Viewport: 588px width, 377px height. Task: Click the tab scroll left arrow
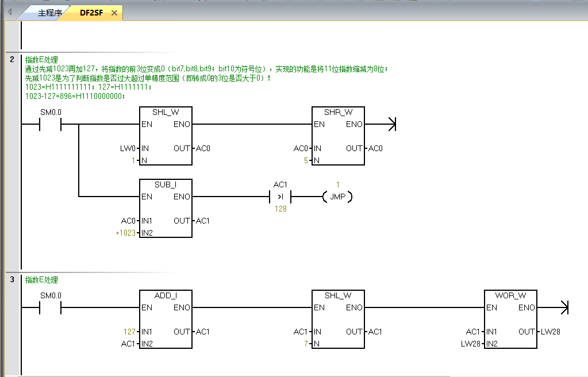click(x=10, y=12)
